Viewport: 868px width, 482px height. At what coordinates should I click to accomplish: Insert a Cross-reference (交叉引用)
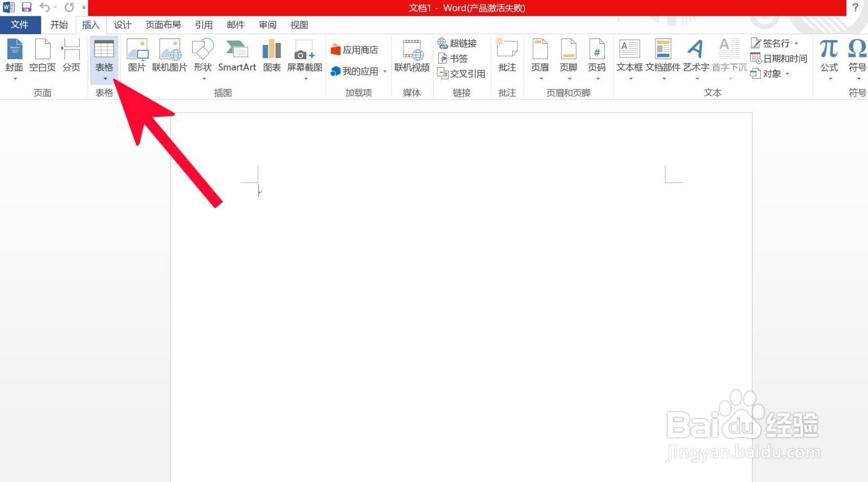point(462,73)
